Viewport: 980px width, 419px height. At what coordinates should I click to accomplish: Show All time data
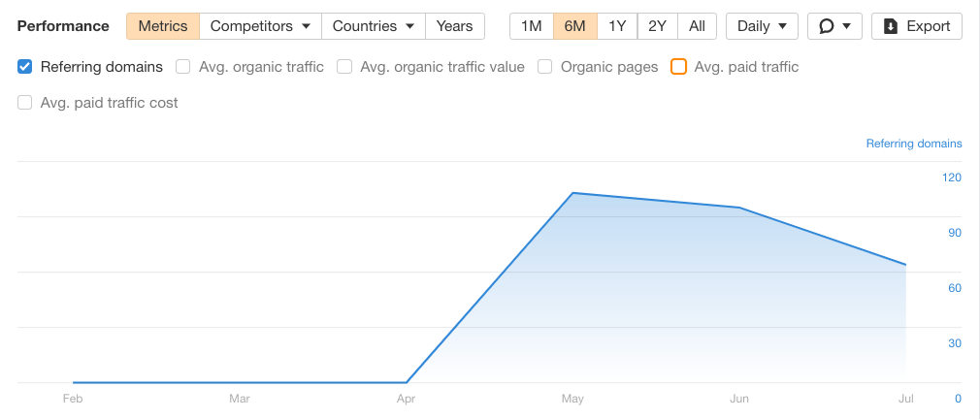[x=697, y=26]
